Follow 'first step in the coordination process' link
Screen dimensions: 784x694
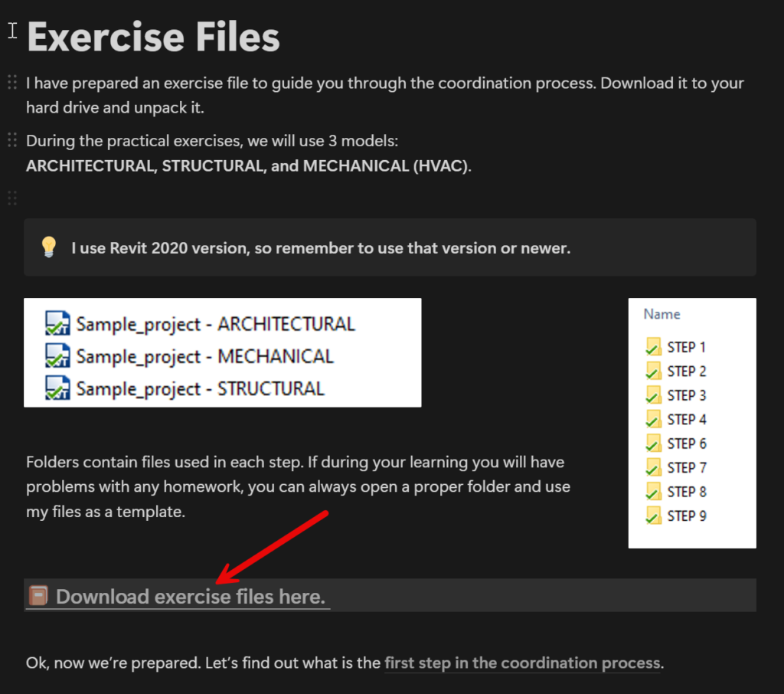522,663
